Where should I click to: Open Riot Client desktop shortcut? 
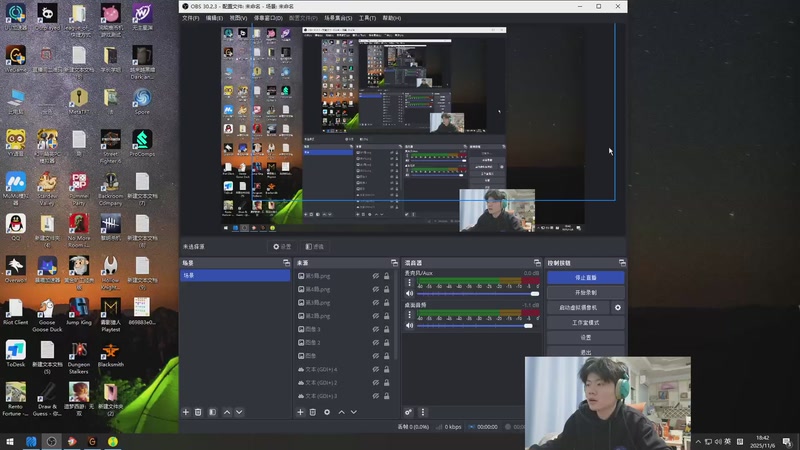[16, 312]
